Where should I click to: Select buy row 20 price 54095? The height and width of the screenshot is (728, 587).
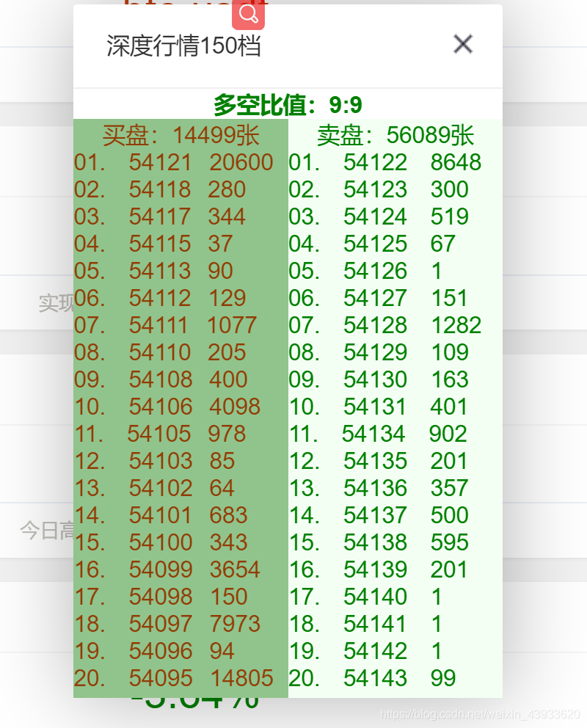(x=161, y=678)
